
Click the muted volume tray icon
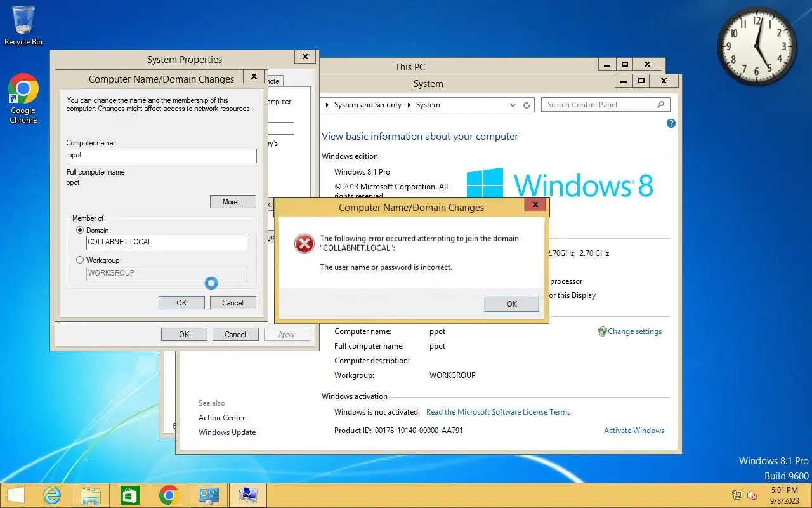coord(753,495)
